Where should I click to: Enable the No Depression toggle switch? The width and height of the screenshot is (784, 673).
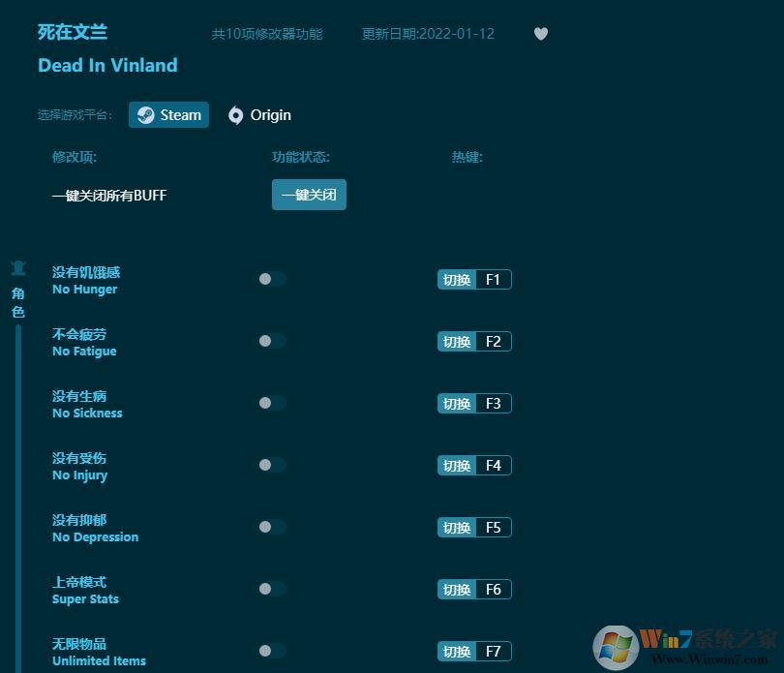[x=271, y=527]
